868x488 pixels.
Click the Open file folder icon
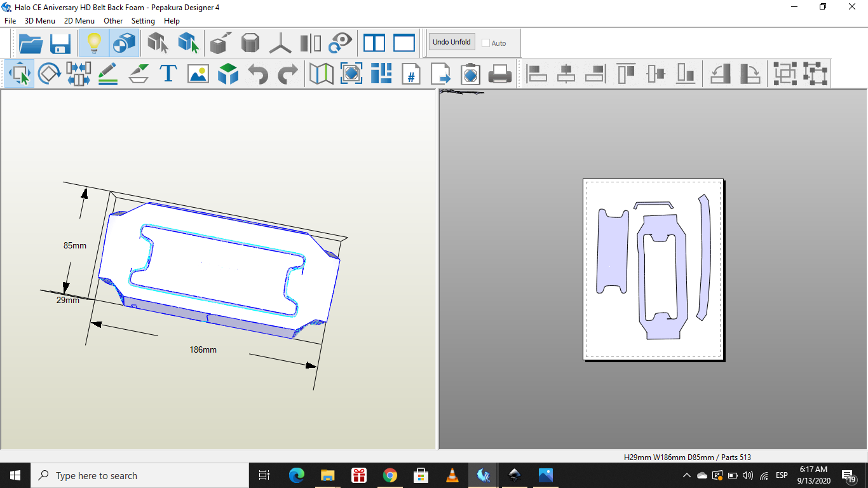coord(31,43)
